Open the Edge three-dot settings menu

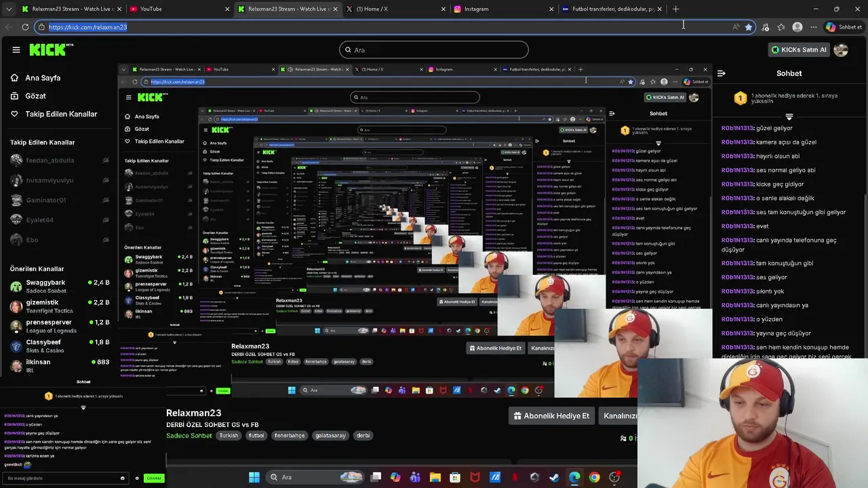(x=813, y=27)
